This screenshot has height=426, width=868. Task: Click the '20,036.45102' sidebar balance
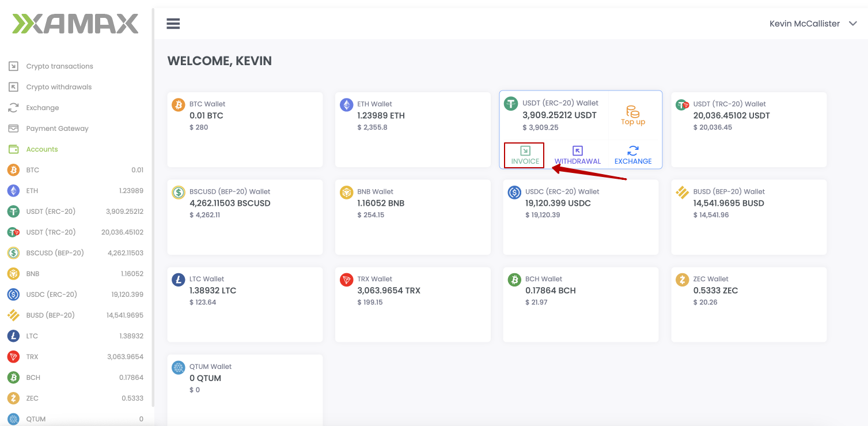coord(122,232)
